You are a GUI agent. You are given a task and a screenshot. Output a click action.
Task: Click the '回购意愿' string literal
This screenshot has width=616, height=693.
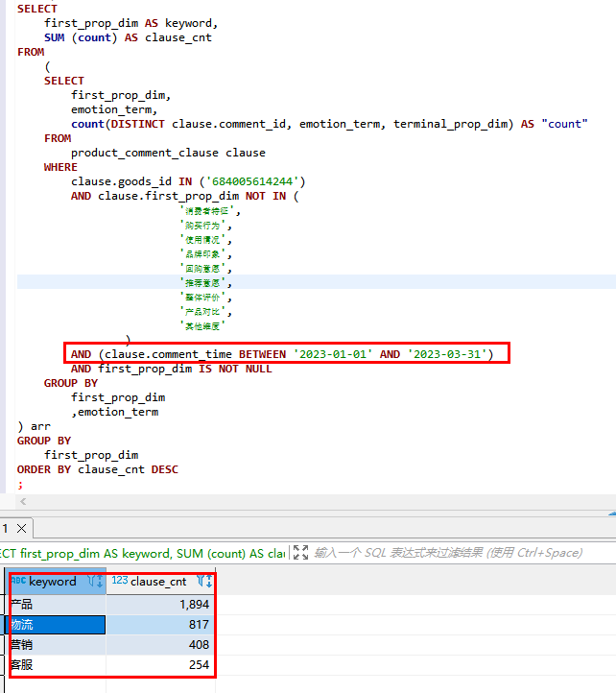[x=202, y=269]
